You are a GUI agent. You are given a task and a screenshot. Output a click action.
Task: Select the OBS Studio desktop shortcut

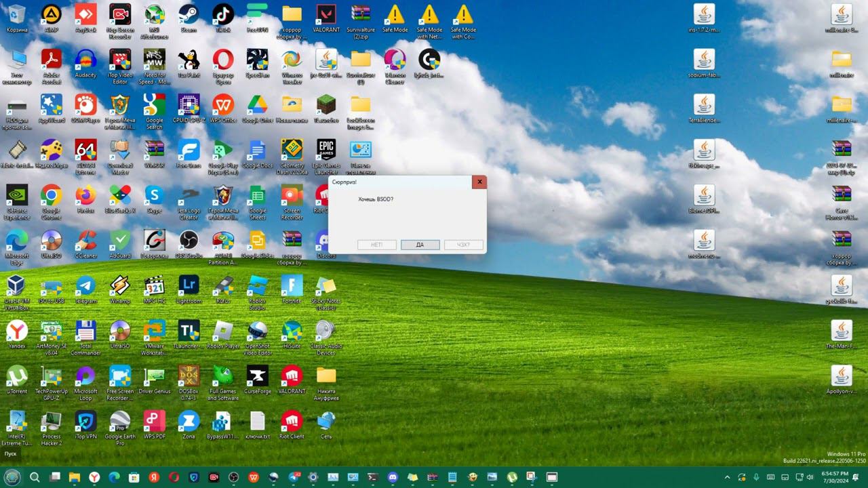pyautogui.click(x=189, y=244)
